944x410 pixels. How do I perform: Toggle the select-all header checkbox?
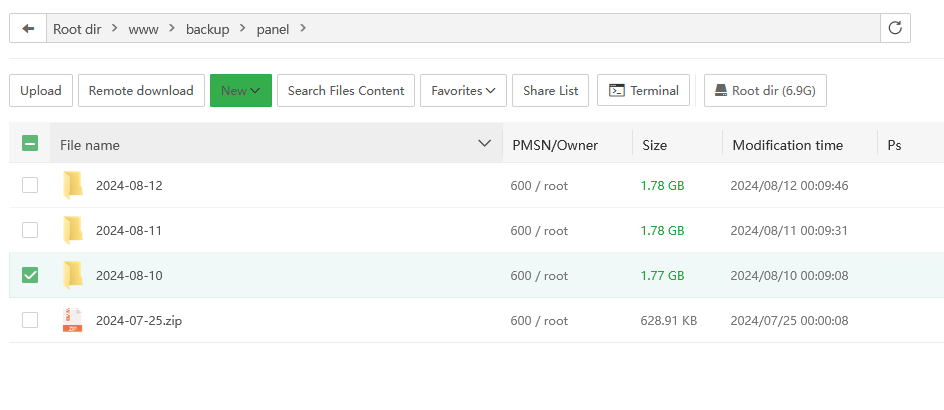pos(30,144)
